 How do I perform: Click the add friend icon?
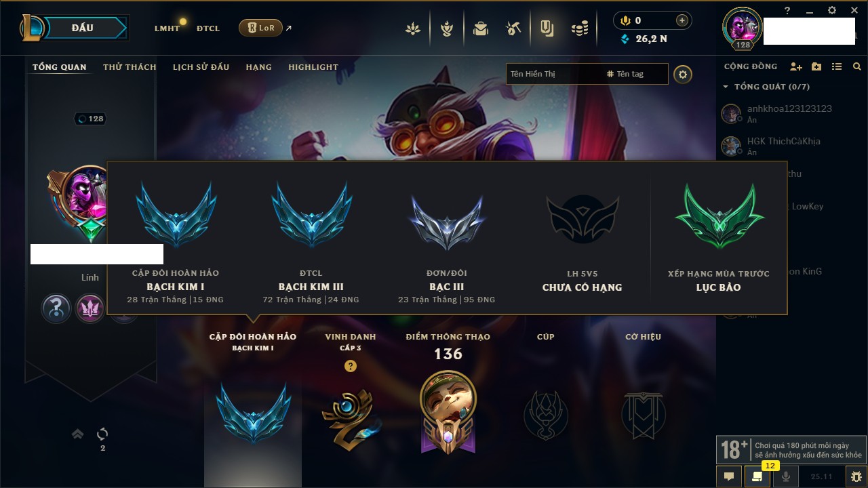pyautogui.click(x=796, y=66)
